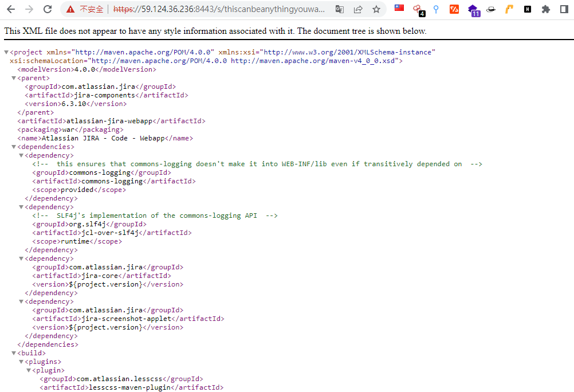Screen dimensions: 574x392
Task: Click the version 6.3.10 line
Action: pos(76,104)
